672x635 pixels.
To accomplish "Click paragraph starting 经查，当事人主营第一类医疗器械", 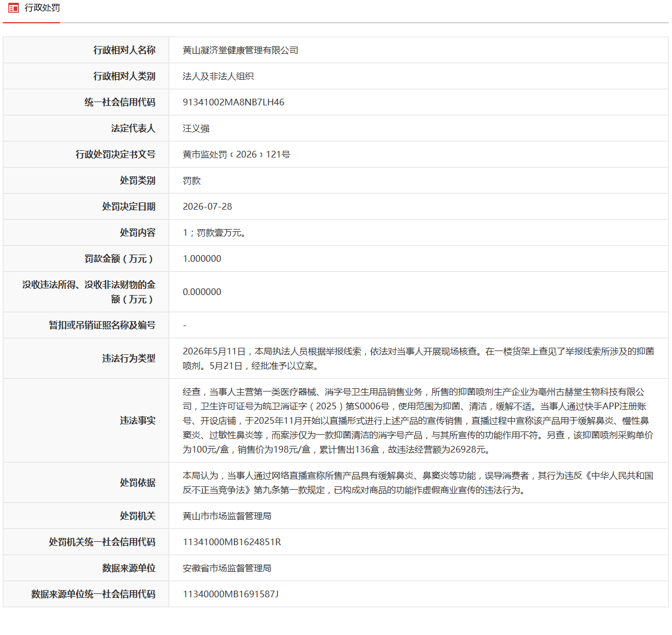I will point(418,420).
